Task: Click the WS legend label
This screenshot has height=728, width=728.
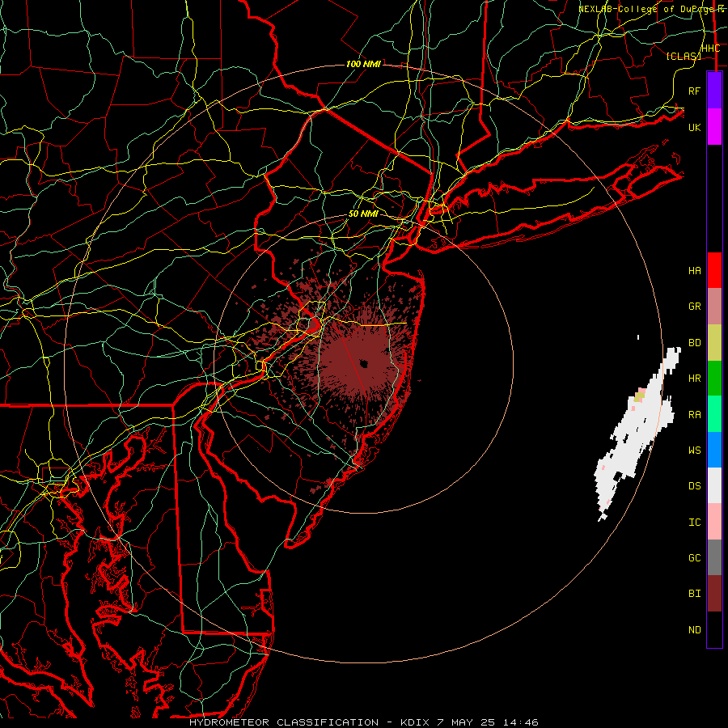Action: coord(694,451)
